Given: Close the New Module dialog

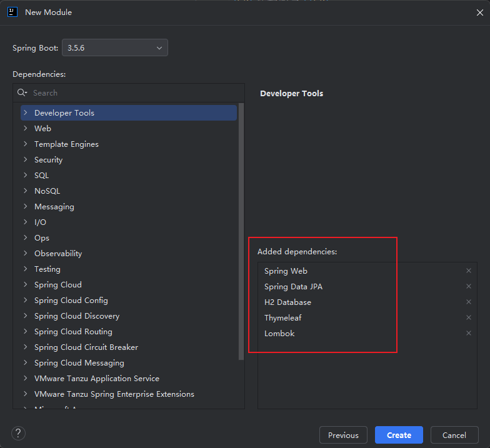Looking at the screenshot, I should coord(480,12).
